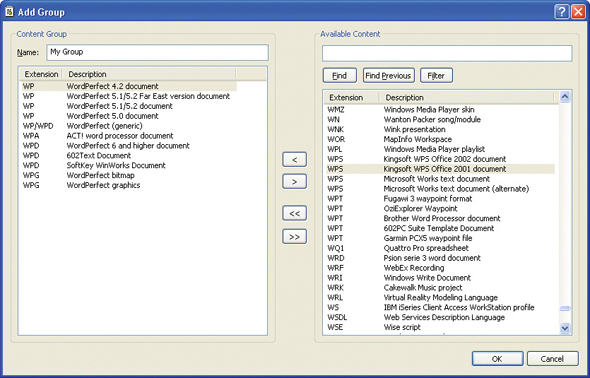Image resolution: width=590 pixels, height=378 pixels.
Task: Select SoftKey WinWorks Document row
Action: pyautogui.click(x=128, y=165)
